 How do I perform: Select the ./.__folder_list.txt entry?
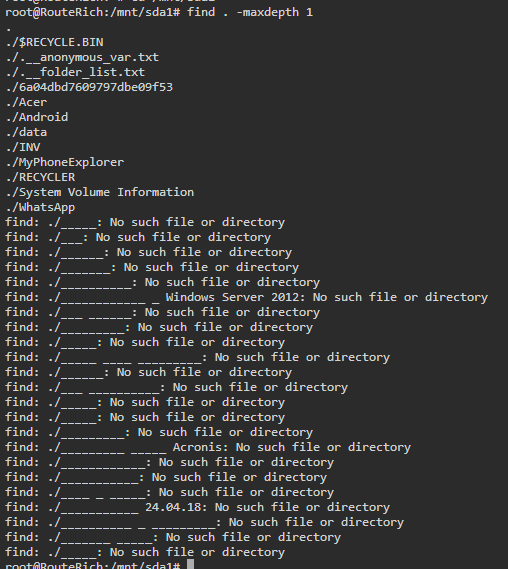point(75,72)
